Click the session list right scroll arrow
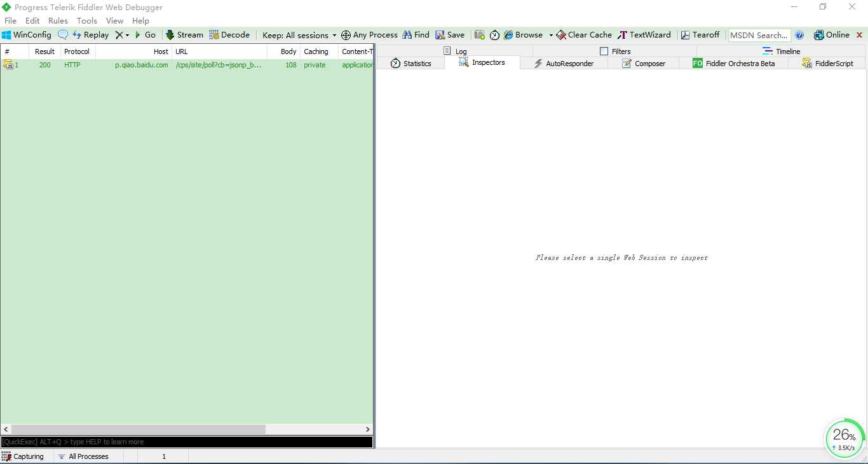Viewport: 868px width, 464px height. coord(367,430)
